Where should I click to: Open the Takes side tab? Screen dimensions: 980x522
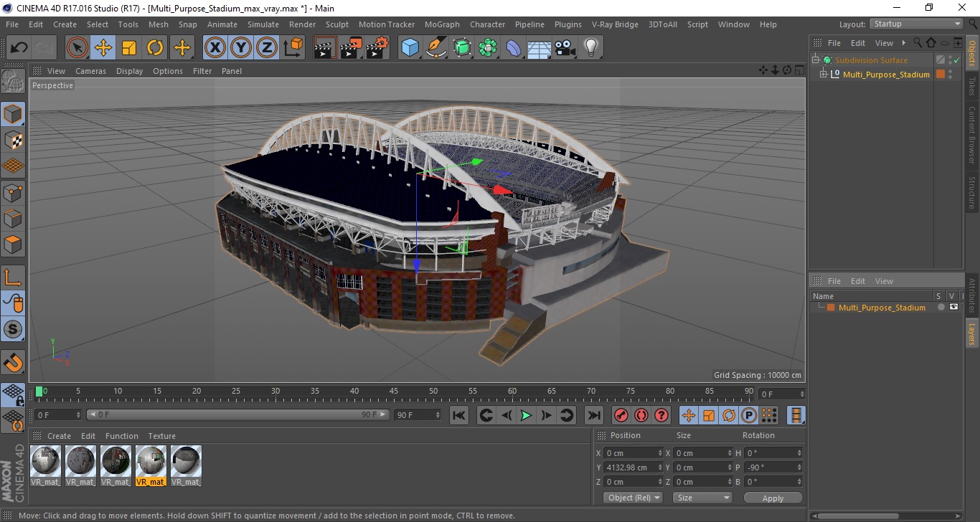pos(972,85)
